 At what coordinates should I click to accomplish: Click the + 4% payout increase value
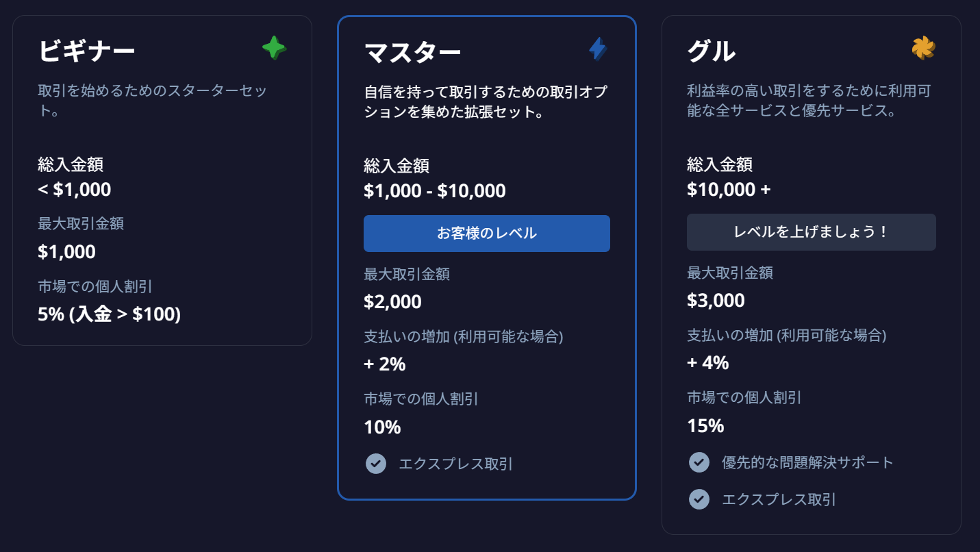[708, 363]
